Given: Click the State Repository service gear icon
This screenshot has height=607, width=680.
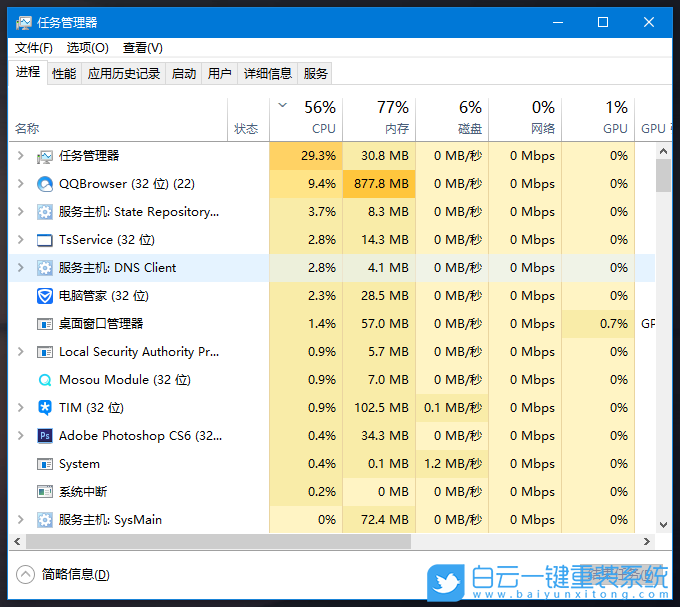Looking at the screenshot, I should pos(45,212).
